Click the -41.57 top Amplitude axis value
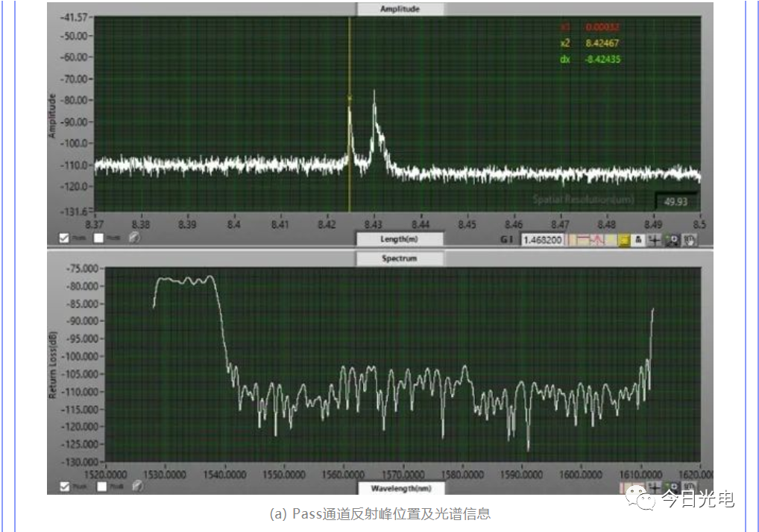The width and height of the screenshot is (759, 532). [x=74, y=17]
